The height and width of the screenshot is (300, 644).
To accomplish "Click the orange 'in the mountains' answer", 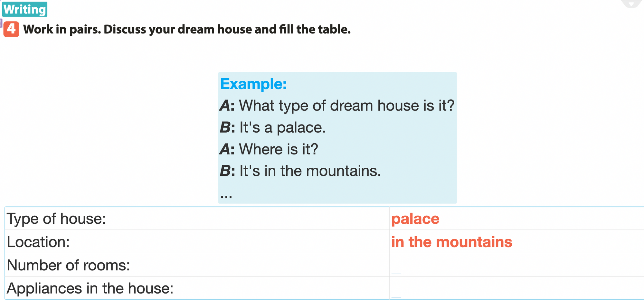I will pyautogui.click(x=451, y=242).
